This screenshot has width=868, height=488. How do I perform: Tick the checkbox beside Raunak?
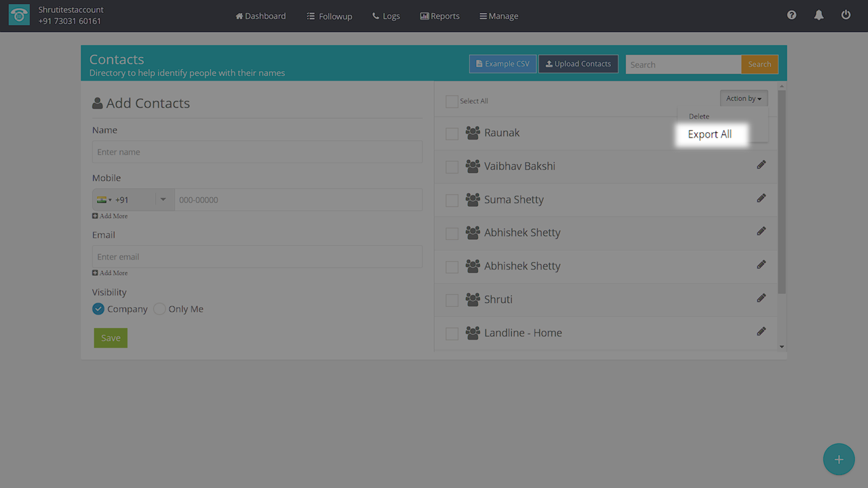point(452,134)
